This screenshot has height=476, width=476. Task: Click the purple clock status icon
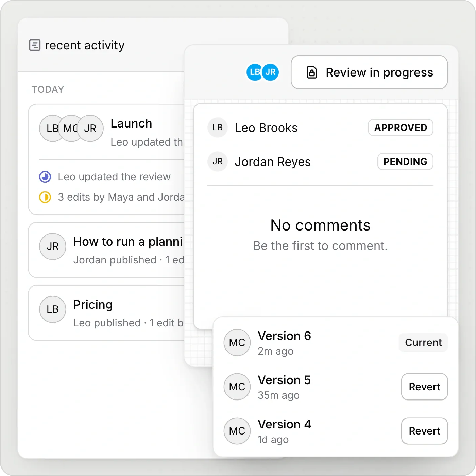pos(45,177)
